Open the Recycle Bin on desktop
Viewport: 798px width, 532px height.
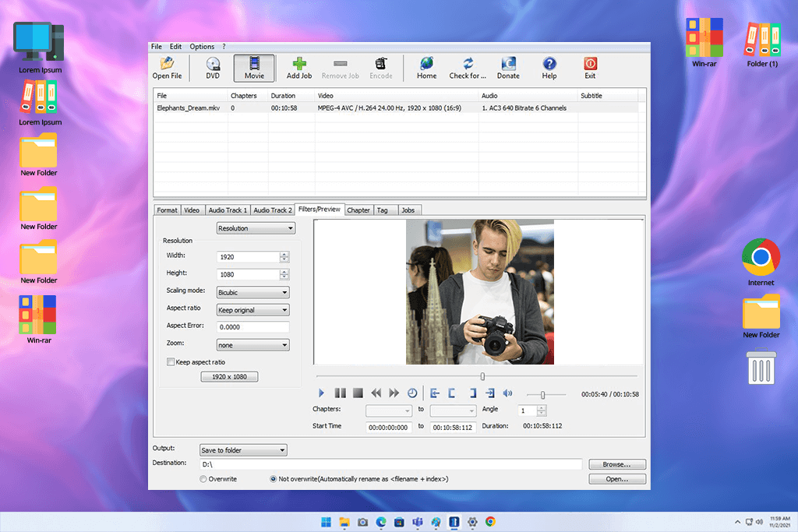[x=761, y=366]
